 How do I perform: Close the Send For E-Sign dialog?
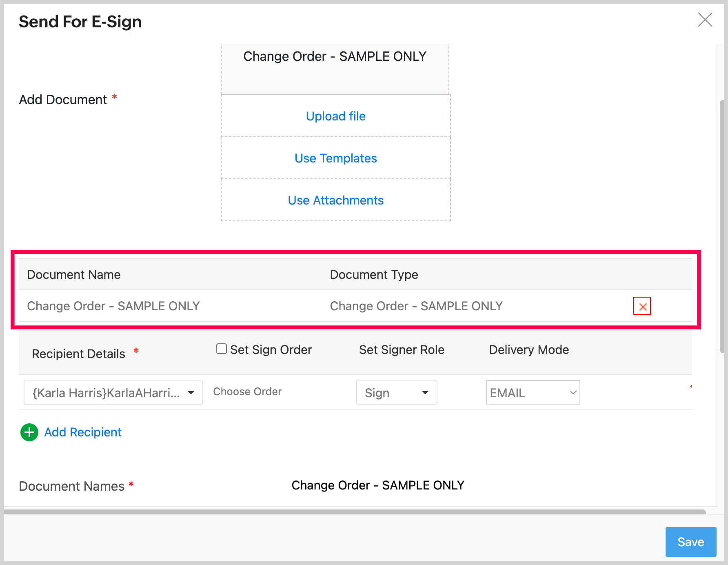coord(705,20)
